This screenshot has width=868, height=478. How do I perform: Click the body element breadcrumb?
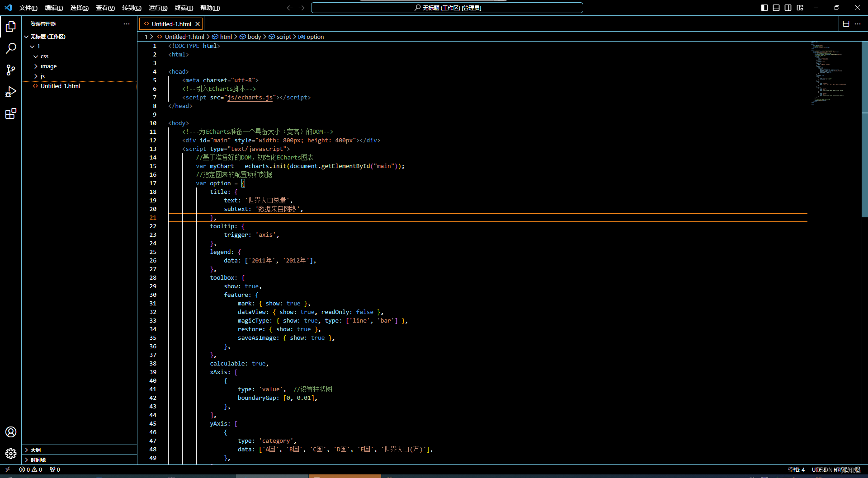(x=250, y=37)
